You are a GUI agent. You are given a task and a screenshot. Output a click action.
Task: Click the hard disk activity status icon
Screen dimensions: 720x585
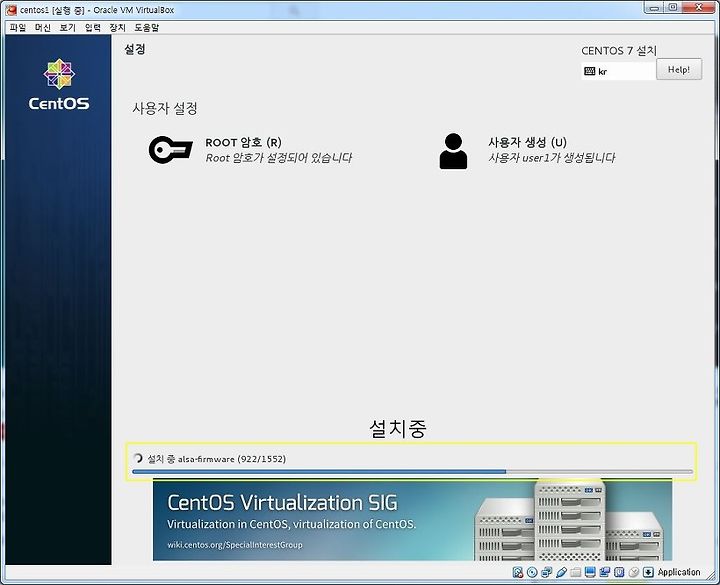[x=518, y=572]
